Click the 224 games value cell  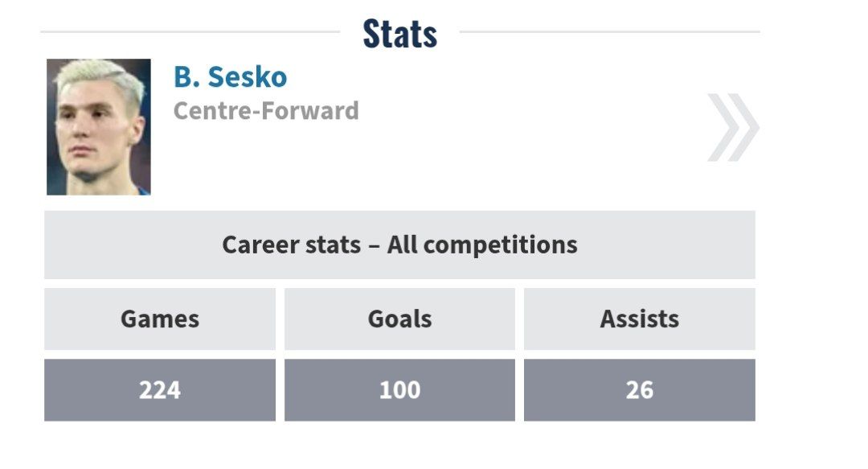(x=159, y=390)
